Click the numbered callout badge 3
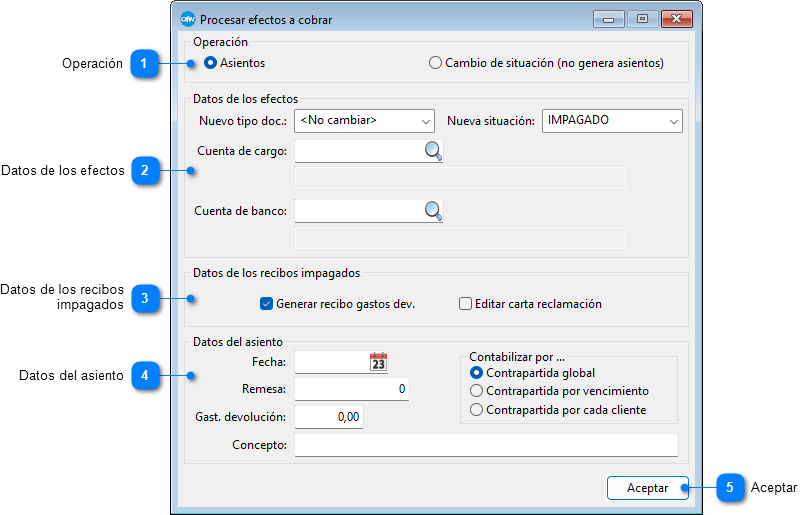 pos(144,298)
